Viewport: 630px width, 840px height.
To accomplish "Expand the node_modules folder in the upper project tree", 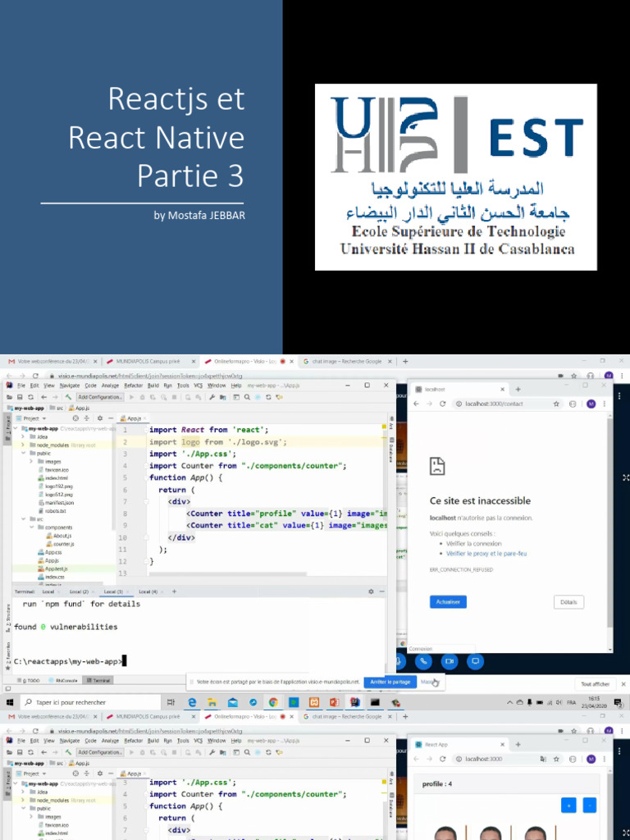I will pos(23,445).
